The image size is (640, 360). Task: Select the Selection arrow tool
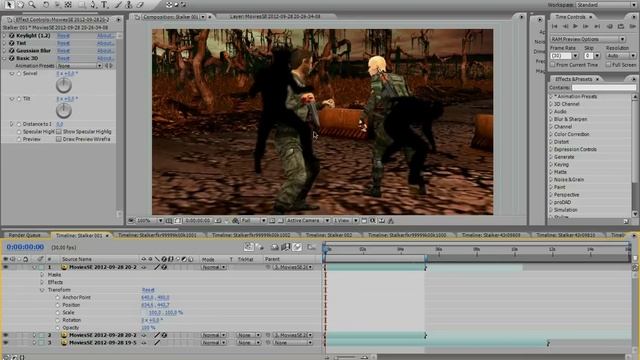(9, 4)
